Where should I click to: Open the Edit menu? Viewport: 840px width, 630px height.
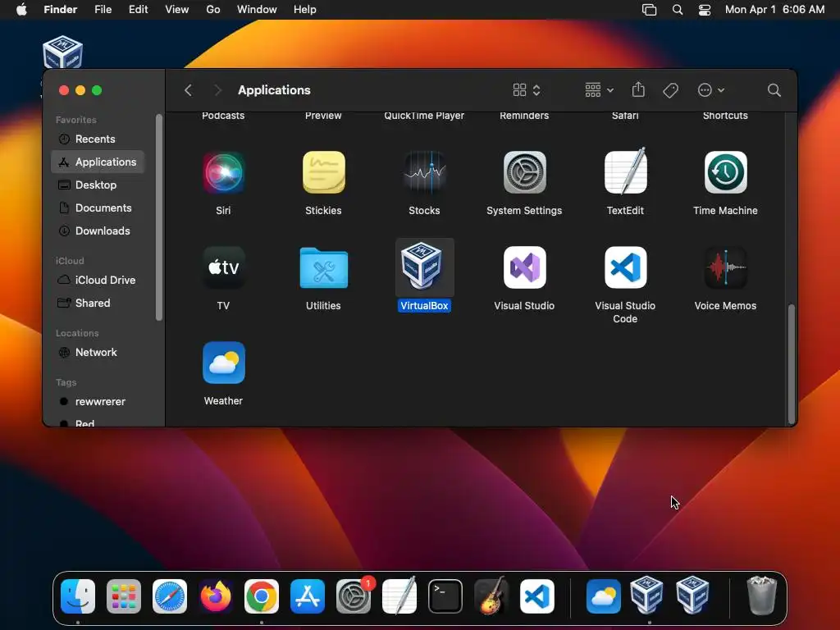click(138, 10)
